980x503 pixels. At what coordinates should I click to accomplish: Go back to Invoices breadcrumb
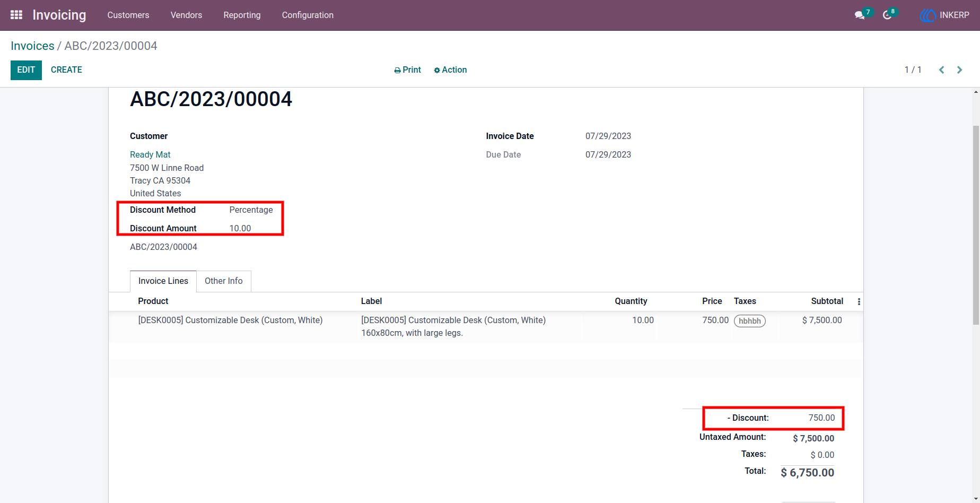[32, 46]
